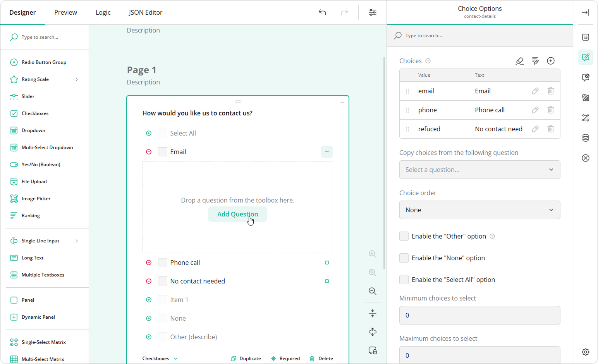
Task: Click the toolbox search field
Action: click(45, 37)
